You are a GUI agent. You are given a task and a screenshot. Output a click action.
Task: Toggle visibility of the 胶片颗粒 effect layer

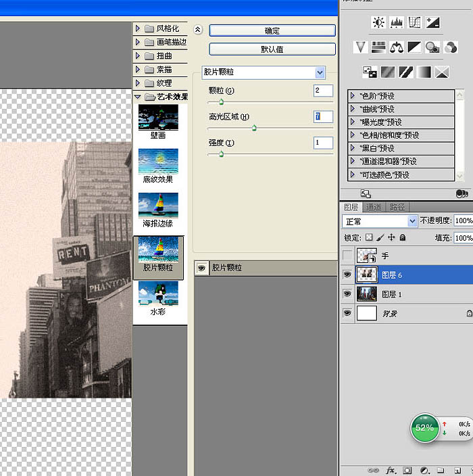[x=201, y=268]
